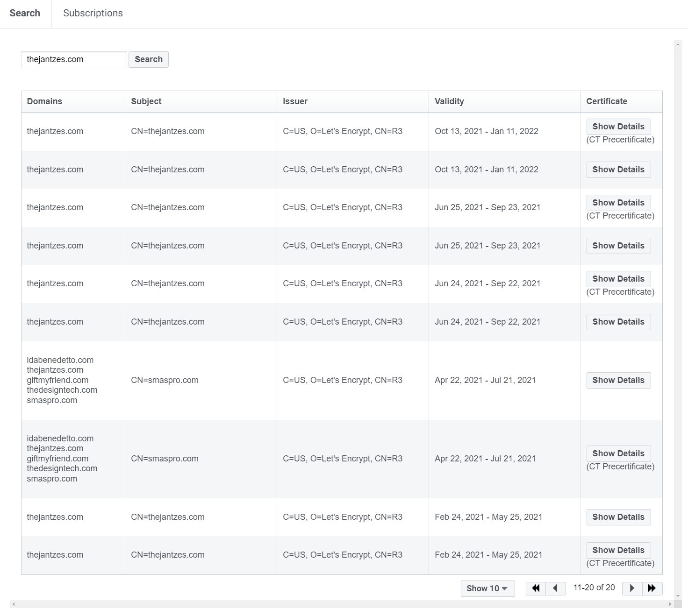Show Details for Jun 24, 2021 CT Precertificate

pyautogui.click(x=618, y=279)
